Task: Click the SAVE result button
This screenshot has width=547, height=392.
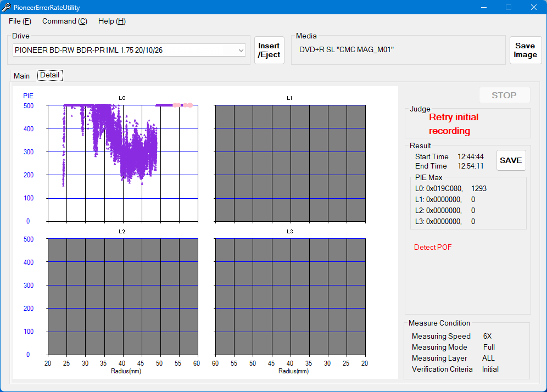Action: click(511, 160)
